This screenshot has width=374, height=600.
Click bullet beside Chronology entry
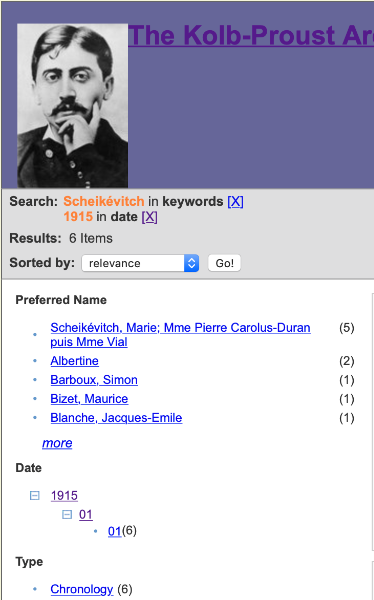(35, 589)
